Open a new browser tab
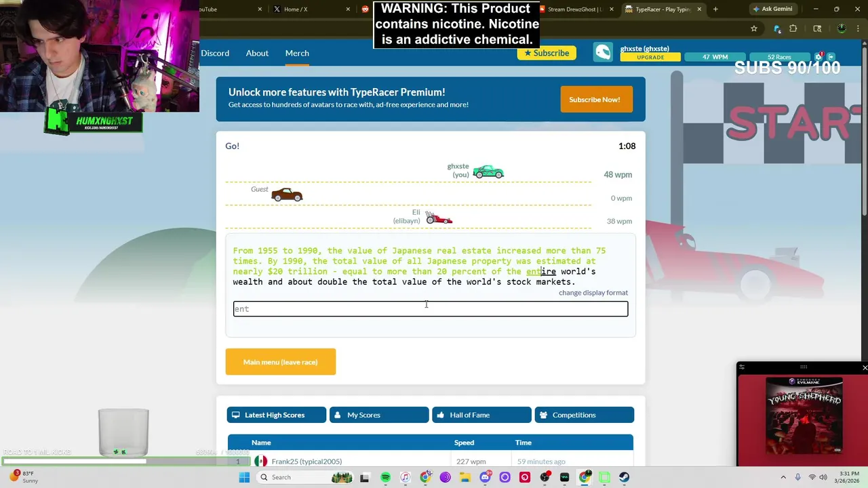 tap(715, 9)
